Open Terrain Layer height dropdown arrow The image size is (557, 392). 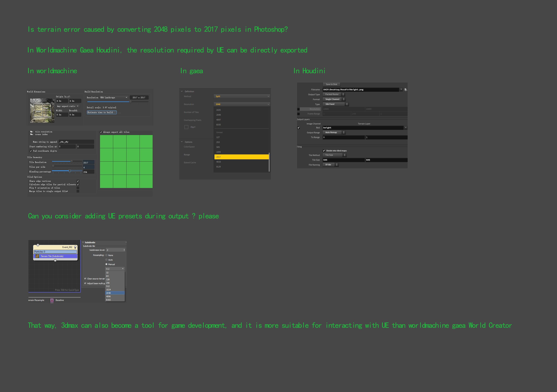pyautogui.click(x=406, y=128)
